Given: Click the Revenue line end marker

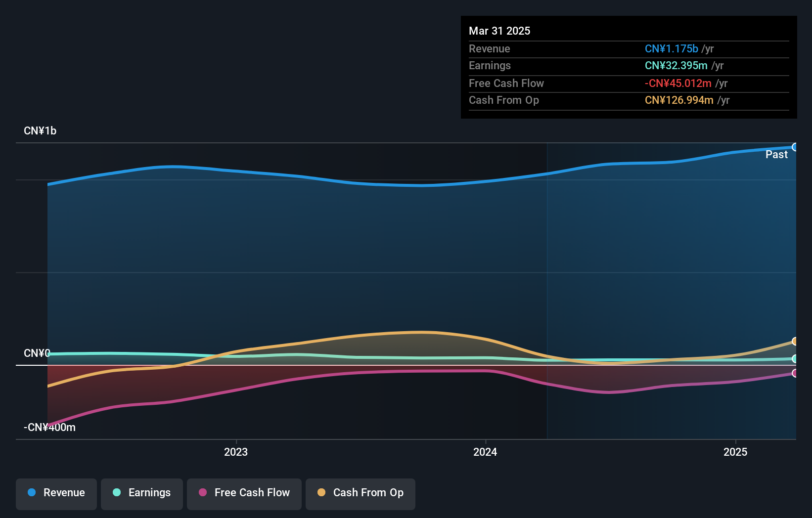Looking at the screenshot, I should [x=795, y=147].
